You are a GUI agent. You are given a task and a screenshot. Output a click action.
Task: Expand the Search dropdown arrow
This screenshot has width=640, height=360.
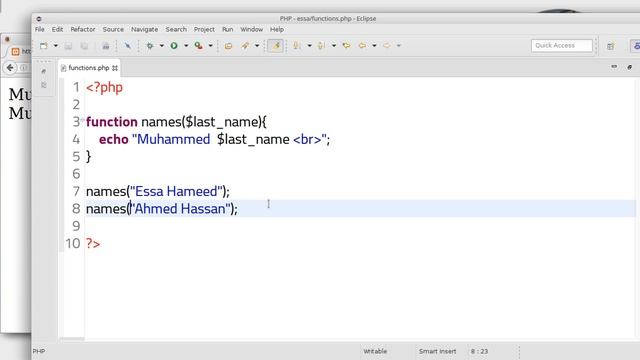(257, 46)
